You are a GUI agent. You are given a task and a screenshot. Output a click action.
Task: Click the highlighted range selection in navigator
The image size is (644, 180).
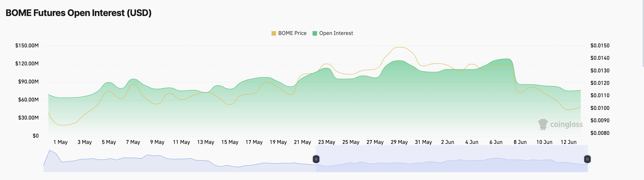[451, 159]
